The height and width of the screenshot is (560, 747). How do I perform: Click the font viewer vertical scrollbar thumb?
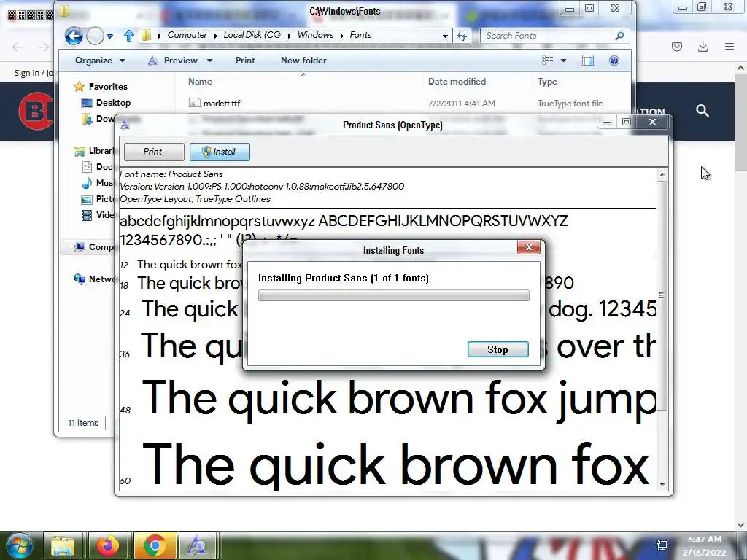pos(662,295)
